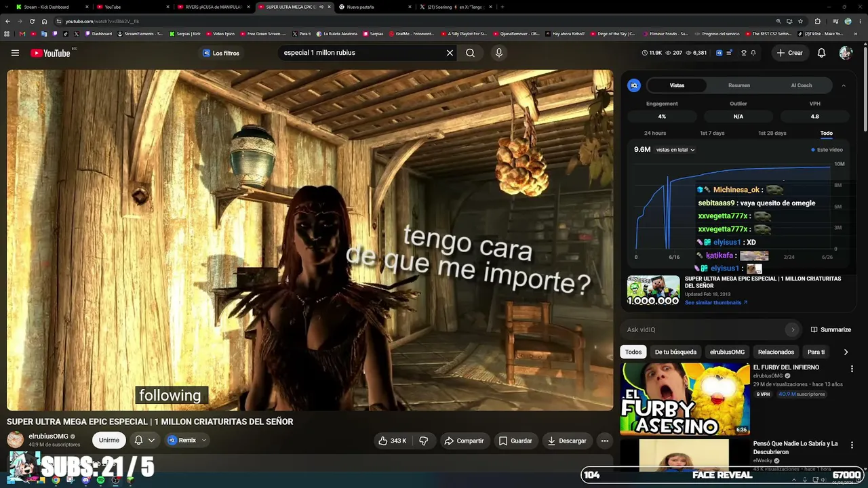Open the vidIQ list icon in header
The width and height of the screenshot is (868, 488).
[x=730, y=53]
